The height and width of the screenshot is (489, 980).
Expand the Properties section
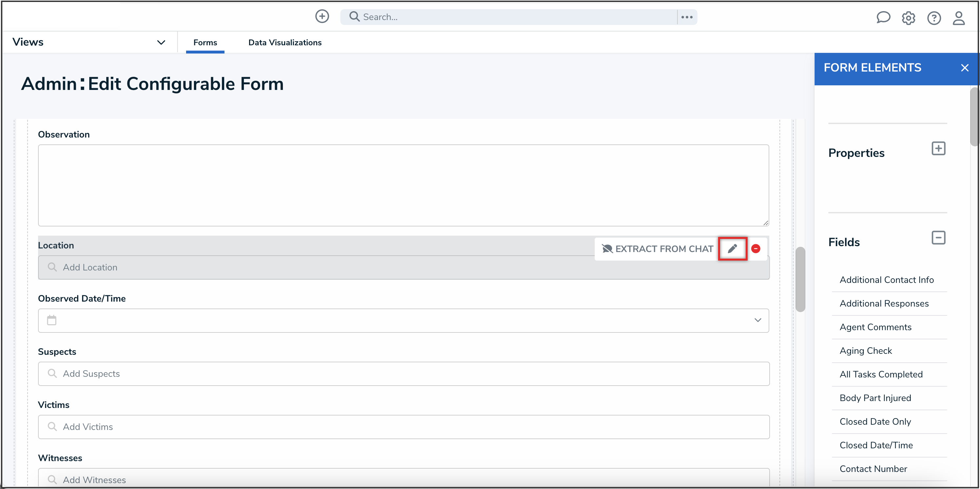938,148
